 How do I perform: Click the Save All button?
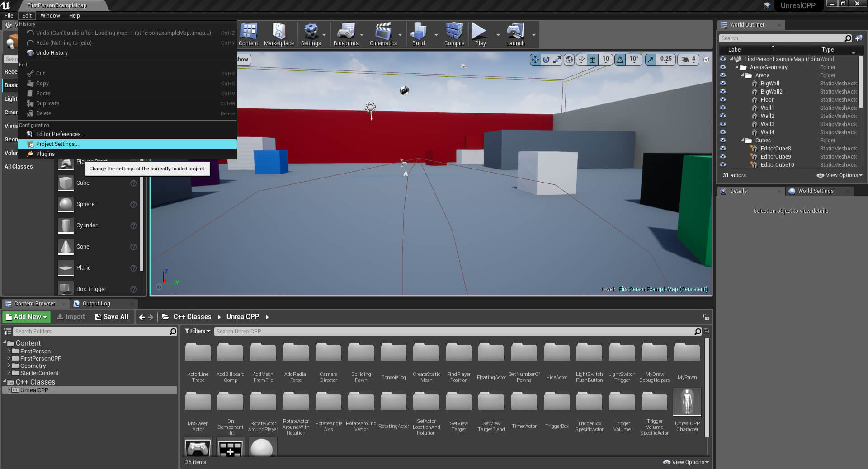[x=111, y=317]
